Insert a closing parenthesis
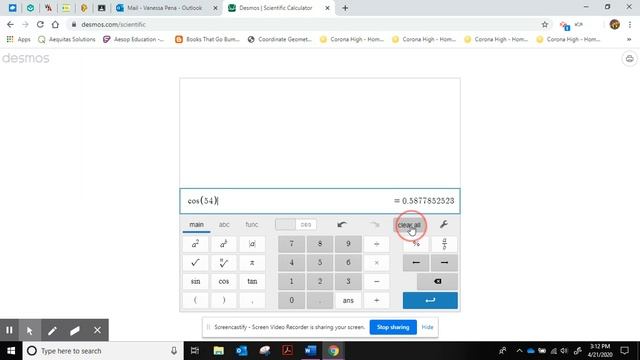 (x=224, y=300)
